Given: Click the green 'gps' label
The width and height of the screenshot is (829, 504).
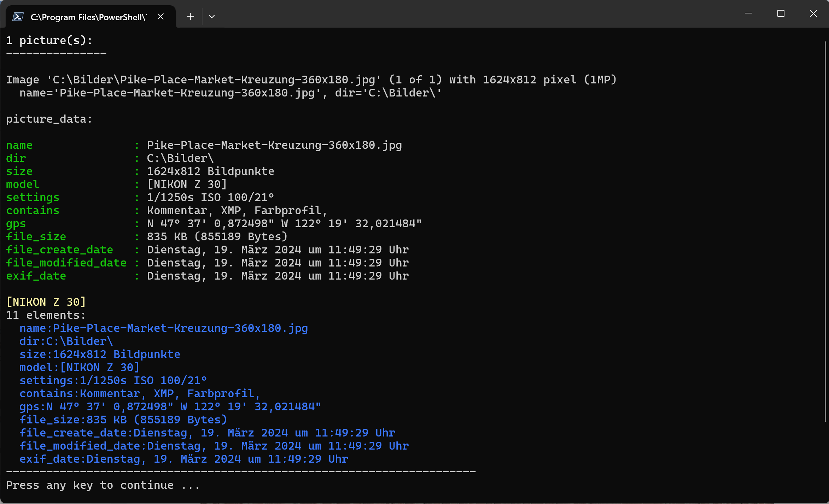Looking at the screenshot, I should (x=16, y=224).
